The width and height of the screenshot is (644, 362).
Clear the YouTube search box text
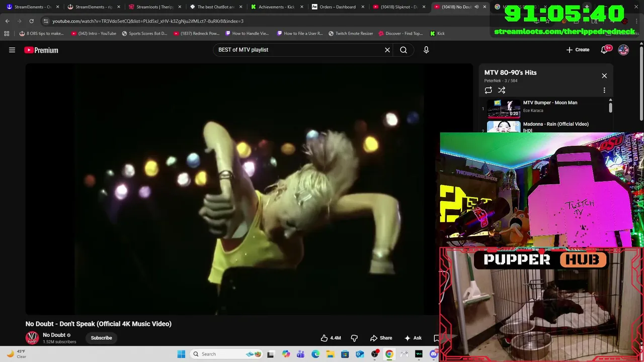coord(387,50)
